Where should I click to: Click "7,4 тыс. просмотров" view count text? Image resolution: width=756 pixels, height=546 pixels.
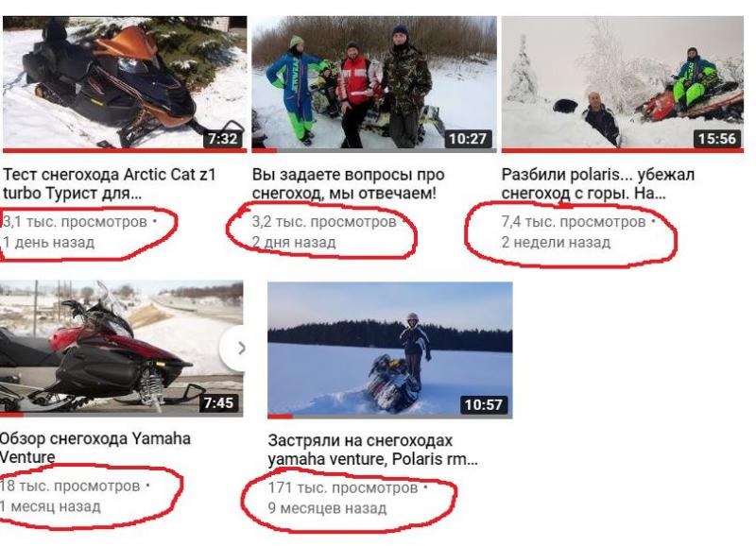tap(574, 222)
